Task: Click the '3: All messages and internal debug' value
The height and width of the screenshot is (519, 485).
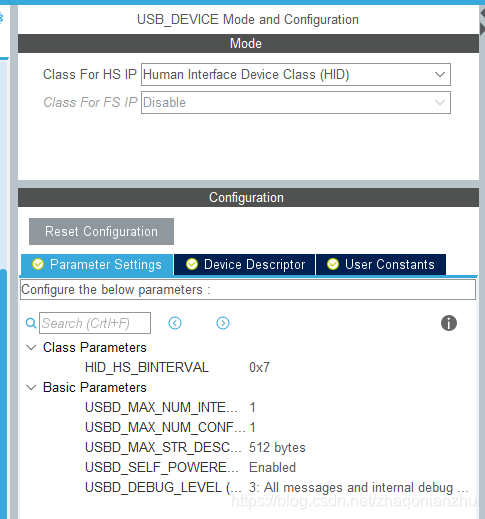Action: coord(359,488)
